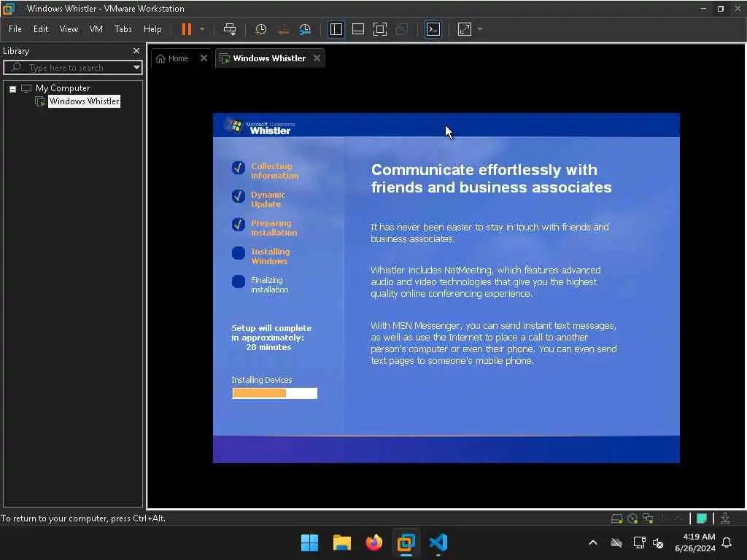Viewport: 747px width, 560px height.
Task: Open the File menu
Action: tap(15, 29)
